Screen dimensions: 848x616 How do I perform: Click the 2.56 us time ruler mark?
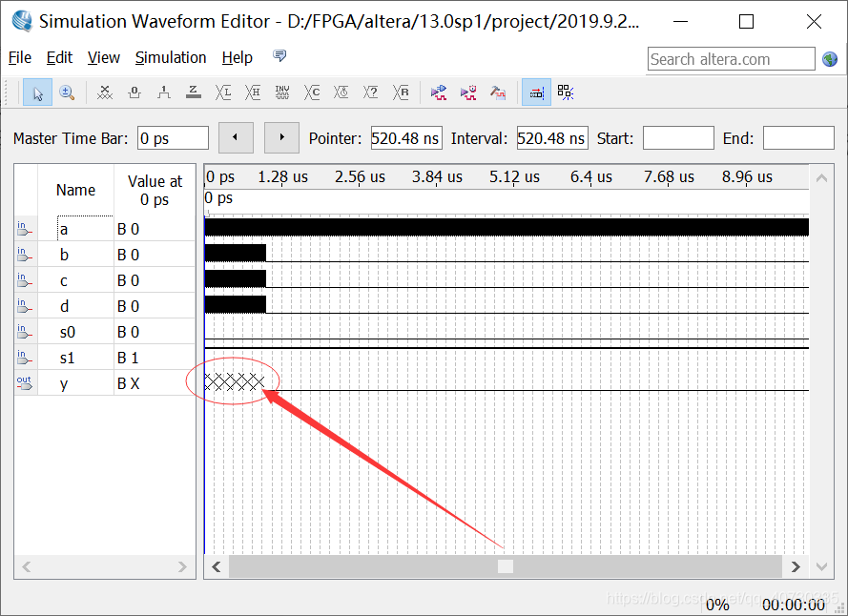pos(360,176)
